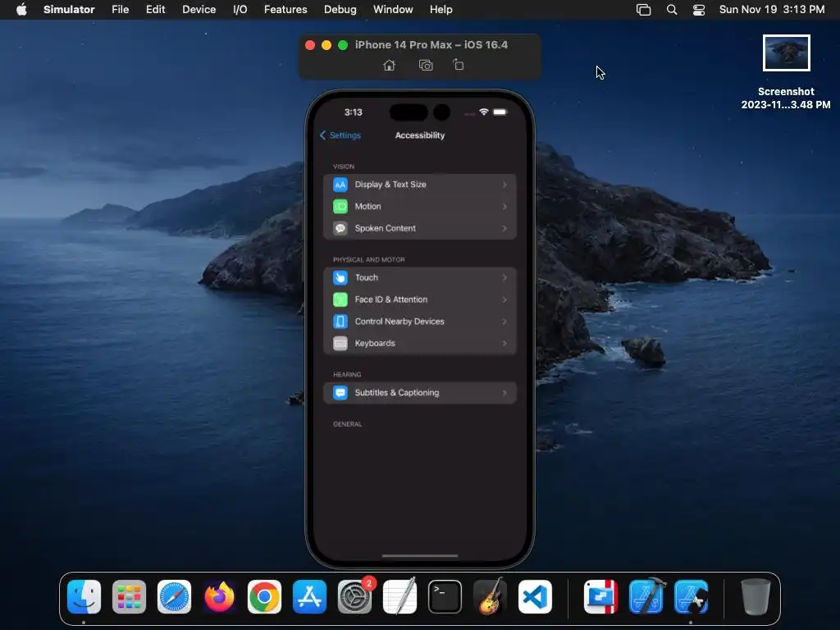Viewport: 840px width, 630px height.
Task: Open the Trash in the Dock
Action: 756,596
